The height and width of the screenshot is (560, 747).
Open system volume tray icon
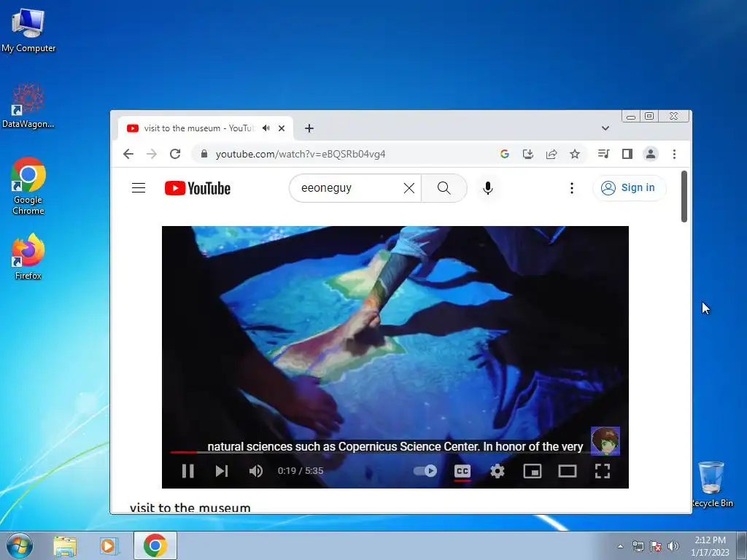[x=673, y=546]
